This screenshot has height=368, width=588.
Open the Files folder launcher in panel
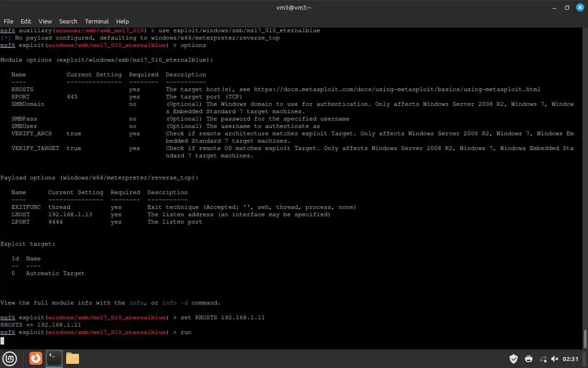(x=73, y=358)
